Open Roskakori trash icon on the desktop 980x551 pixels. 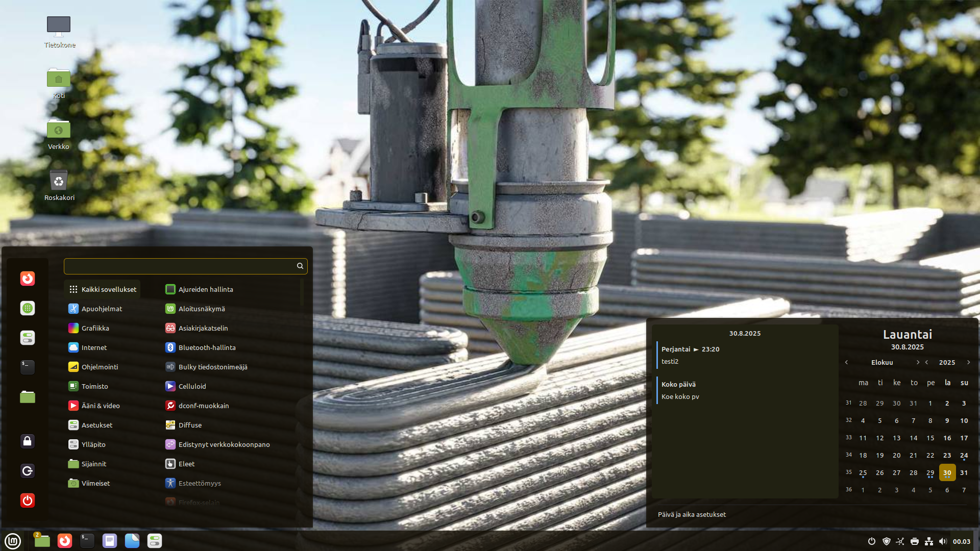click(59, 182)
